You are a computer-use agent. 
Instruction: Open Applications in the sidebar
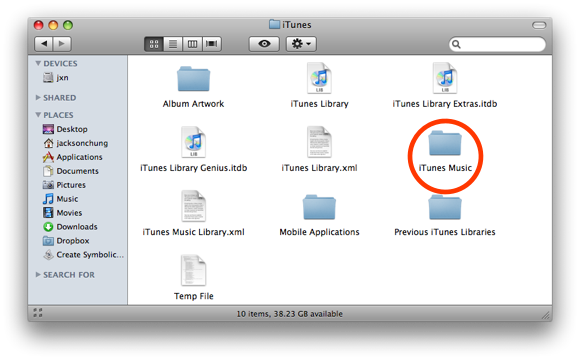tap(72, 157)
